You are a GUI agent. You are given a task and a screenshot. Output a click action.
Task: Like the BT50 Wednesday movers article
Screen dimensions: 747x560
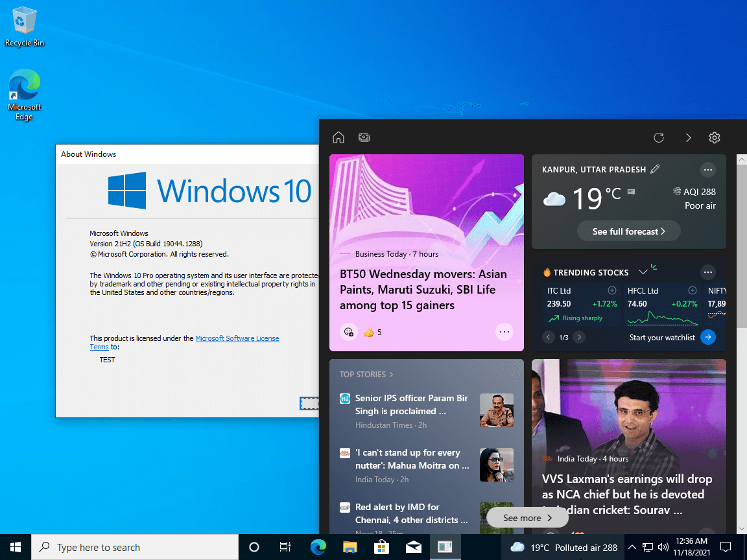click(x=369, y=332)
